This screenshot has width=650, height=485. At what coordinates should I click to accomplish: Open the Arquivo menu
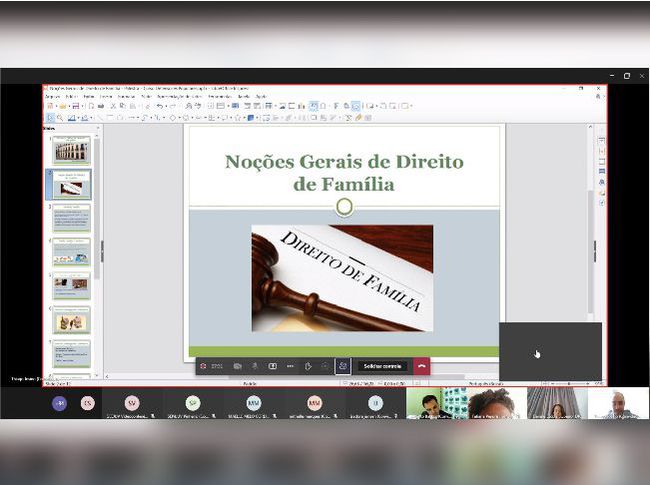[x=52, y=97]
